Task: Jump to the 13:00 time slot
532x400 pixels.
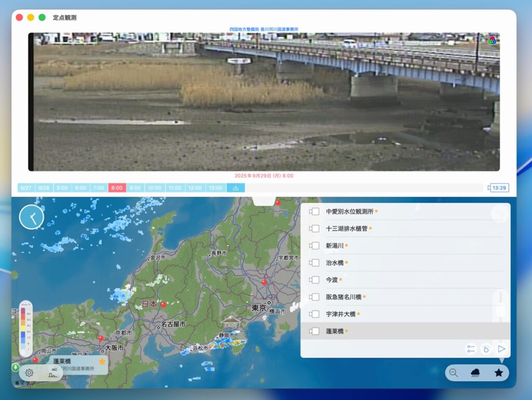Action: (215, 188)
